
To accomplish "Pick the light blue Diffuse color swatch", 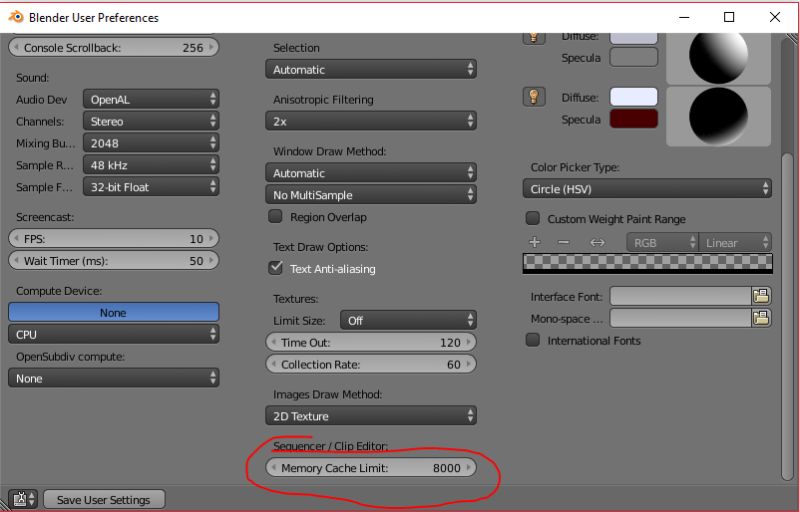I will 634,97.
